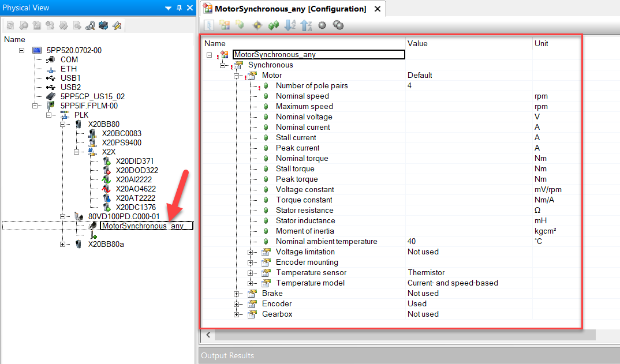The height and width of the screenshot is (364, 620).
Task: Edit the Number of pole pairs value
Action: (x=469, y=86)
